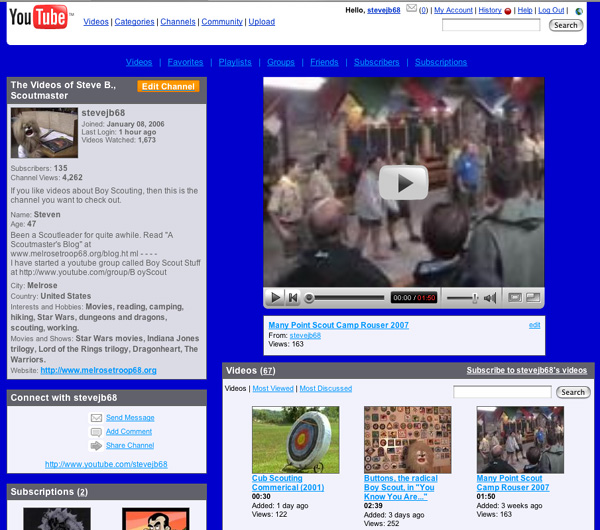Open Upload in the top navigation
This screenshot has width=600, height=530.
[x=262, y=22]
